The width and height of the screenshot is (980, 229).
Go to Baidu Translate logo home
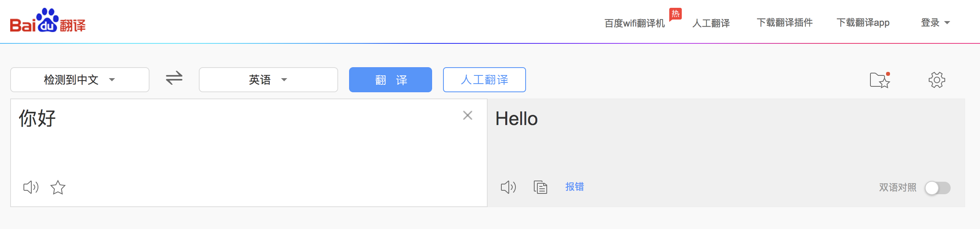(x=48, y=20)
